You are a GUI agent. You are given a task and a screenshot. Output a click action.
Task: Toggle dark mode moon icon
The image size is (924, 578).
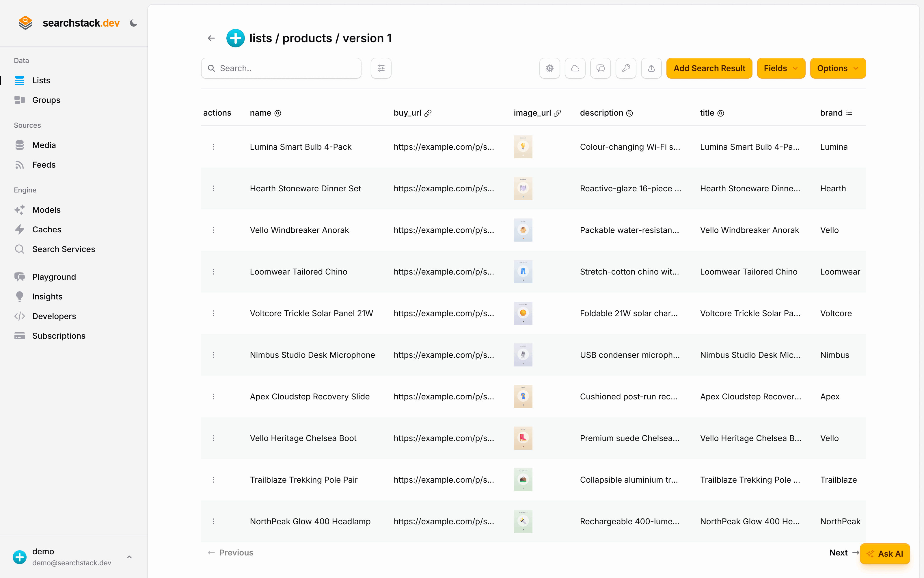tap(133, 23)
